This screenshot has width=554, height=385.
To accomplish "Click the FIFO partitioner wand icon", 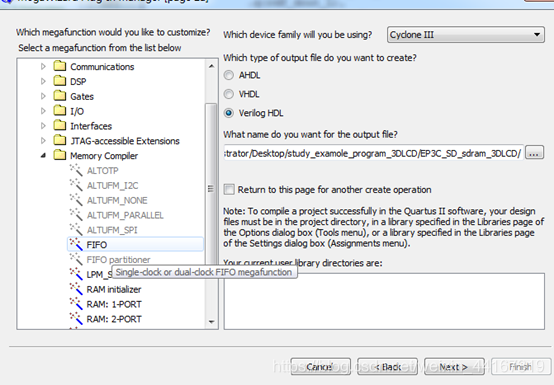I will (76, 259).
